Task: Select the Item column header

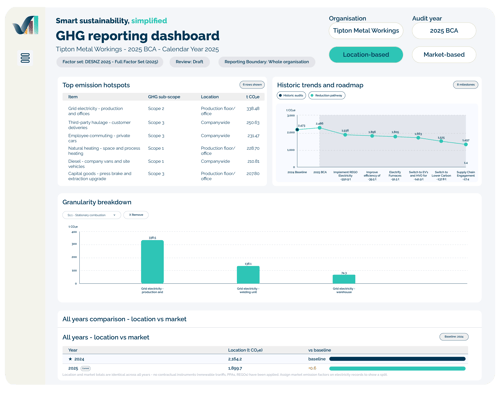Action: coord(73,97)
